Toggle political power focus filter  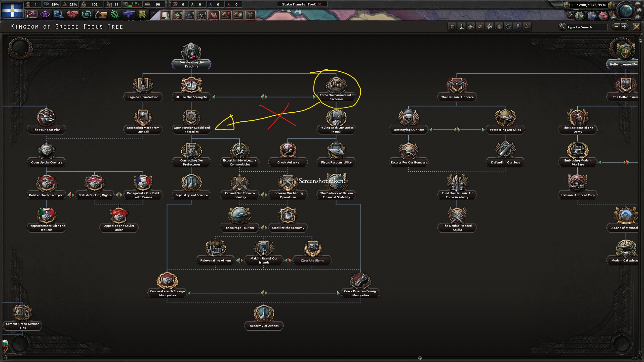pyautogui.click(x=452, y=27)
